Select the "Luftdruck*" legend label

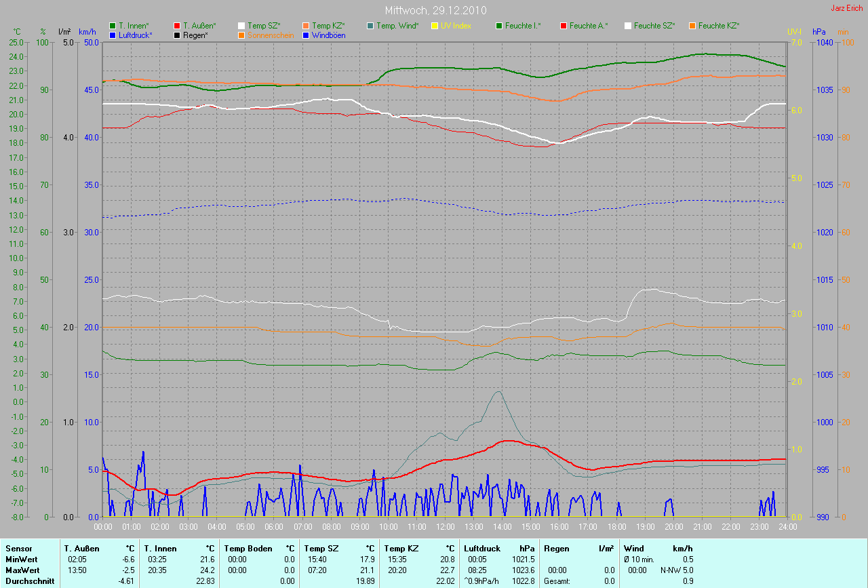point(136,35)
